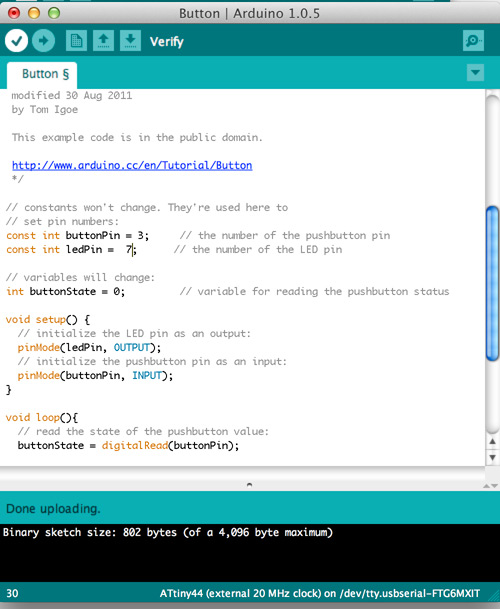This screenshot has height=609, width=500.
Task: Click the console divider grip handle
Action: (x=249, y=484)
